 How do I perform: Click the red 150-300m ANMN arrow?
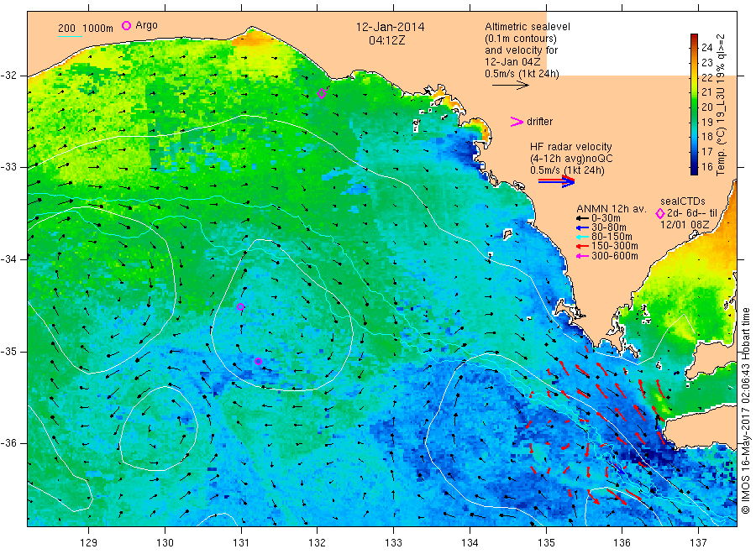pyautogui.click(x=582, y=246)
